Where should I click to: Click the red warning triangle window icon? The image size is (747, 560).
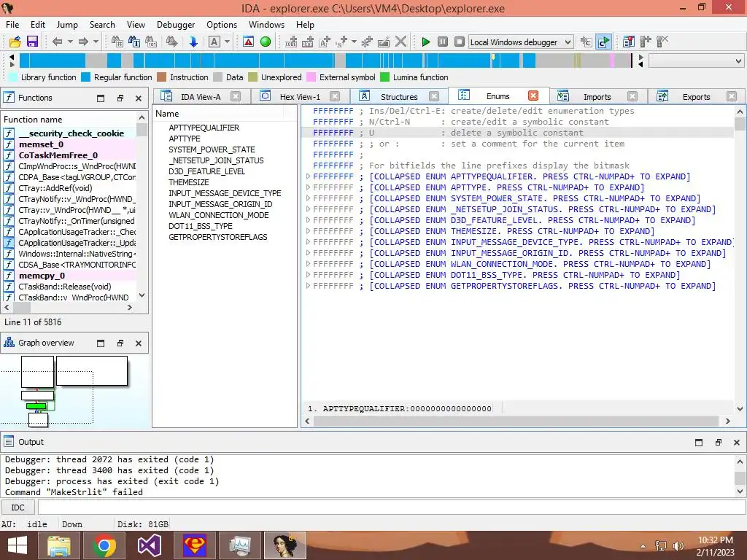248,42
